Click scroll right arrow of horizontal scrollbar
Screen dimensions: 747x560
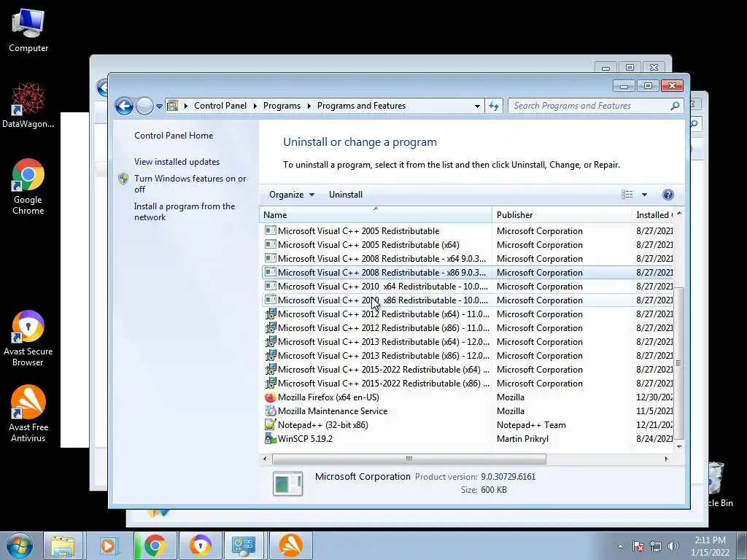pyautogui.click(x=666, y=459)
